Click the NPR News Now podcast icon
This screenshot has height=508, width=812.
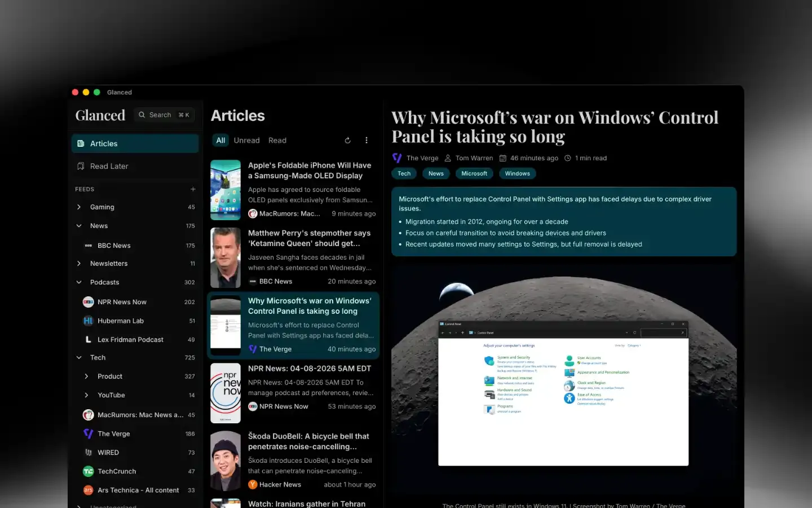[x=88, y=302]
